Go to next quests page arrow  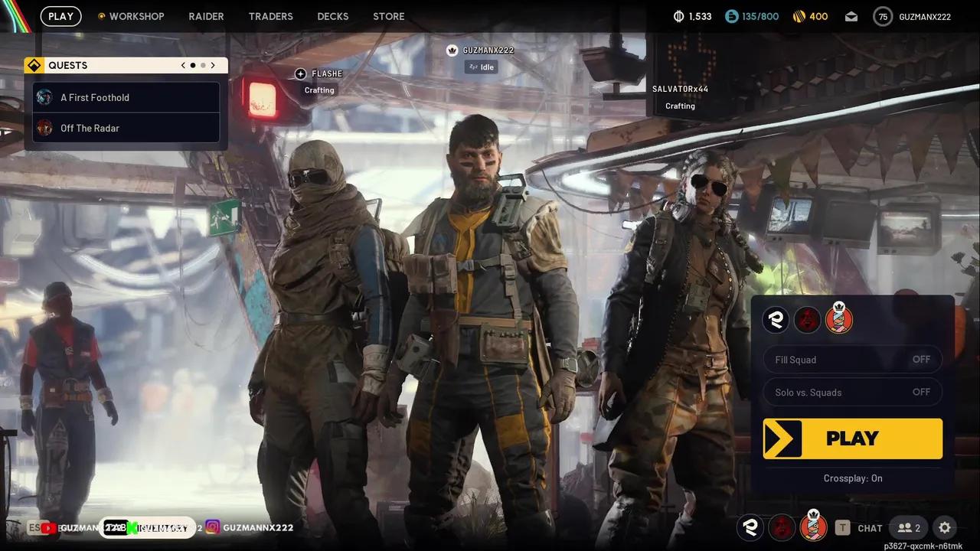(x=213, y=65)
